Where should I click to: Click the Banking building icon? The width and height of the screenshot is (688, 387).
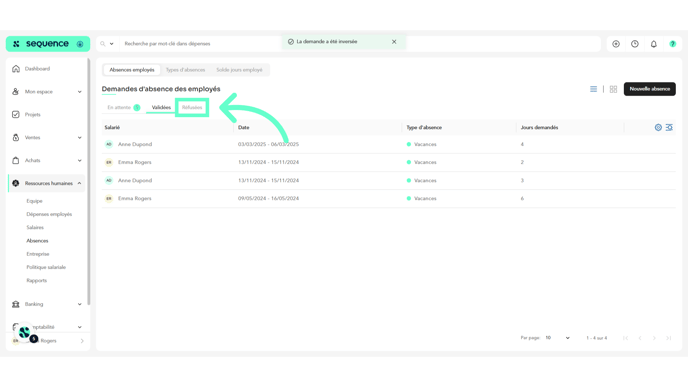(x=16, y=304)
